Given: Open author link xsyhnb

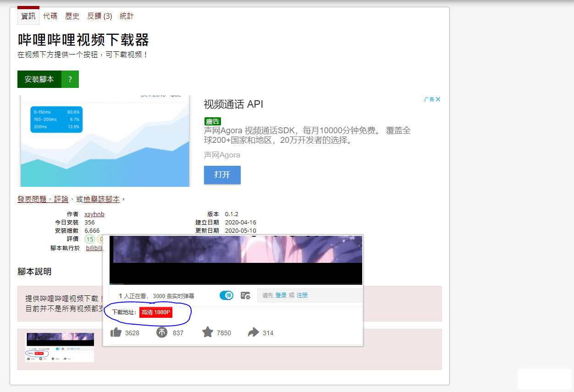Looking at the screenshot, I should tap(94, 214).
